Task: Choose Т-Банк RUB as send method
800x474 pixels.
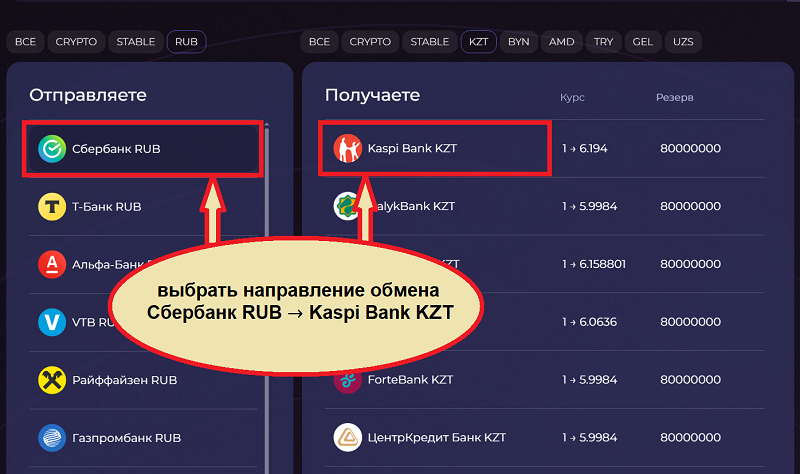Action: [143, 207]
